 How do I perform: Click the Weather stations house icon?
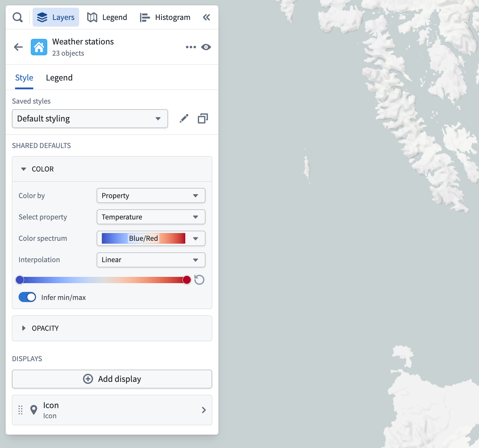(39, 47)
